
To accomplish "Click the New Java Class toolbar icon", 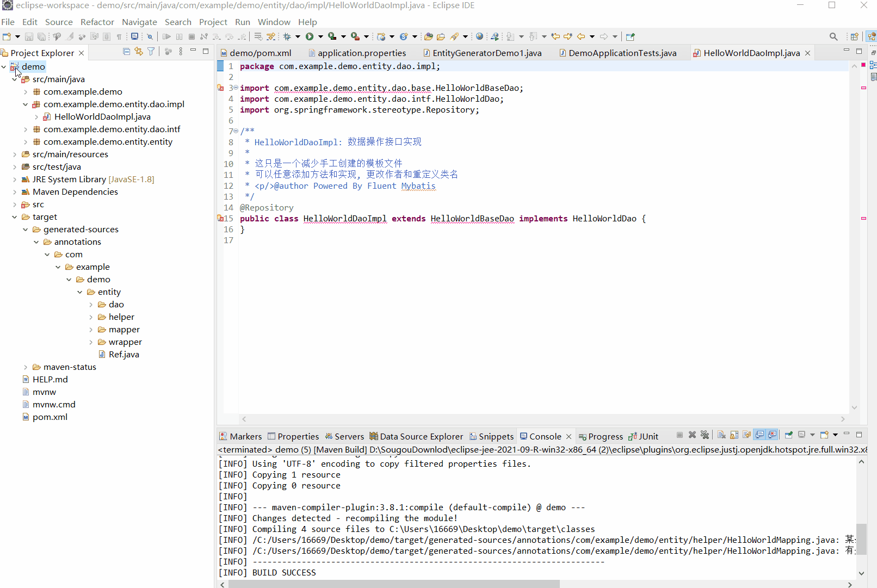I will (x=404, y=36).
